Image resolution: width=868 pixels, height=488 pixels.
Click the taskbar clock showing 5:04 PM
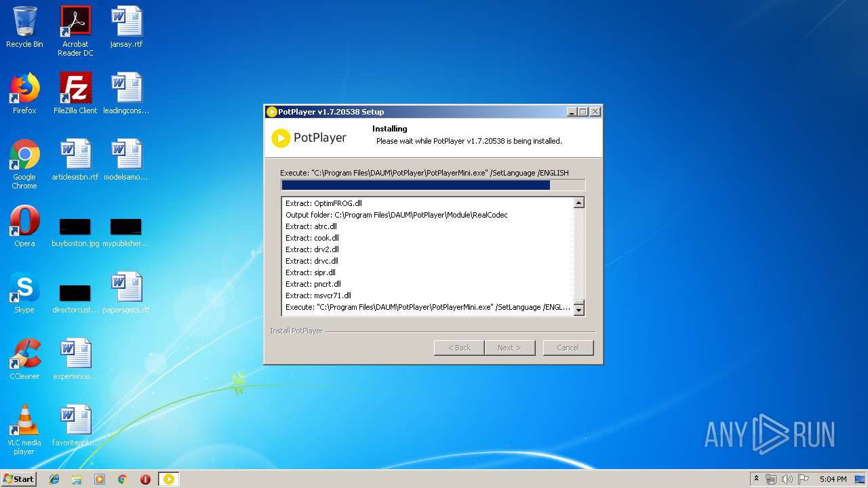tap(833, 479)
